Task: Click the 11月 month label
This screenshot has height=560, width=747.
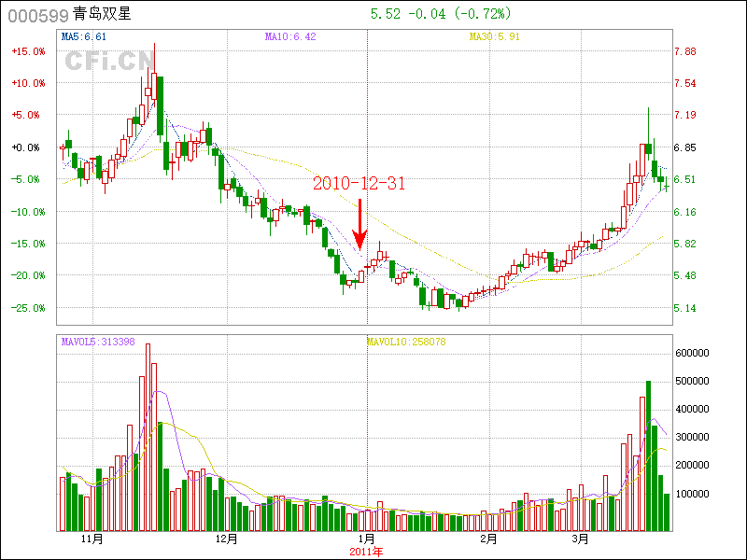Action: point(92,539)
